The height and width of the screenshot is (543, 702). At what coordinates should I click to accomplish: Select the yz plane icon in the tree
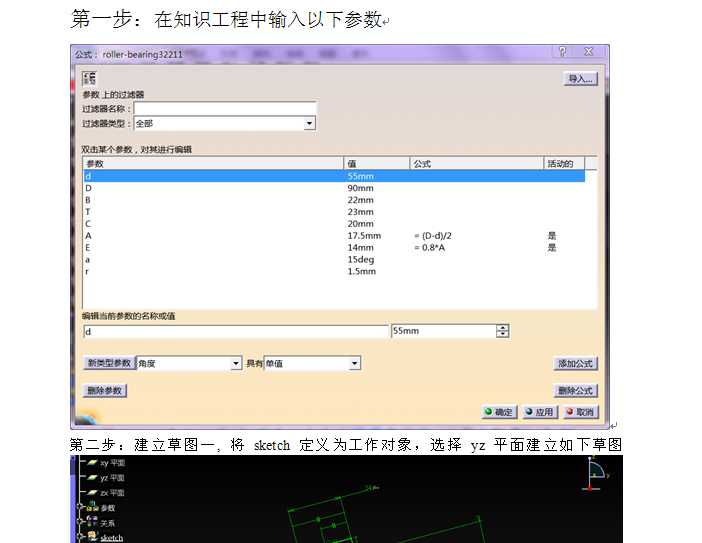click(92, 478)
